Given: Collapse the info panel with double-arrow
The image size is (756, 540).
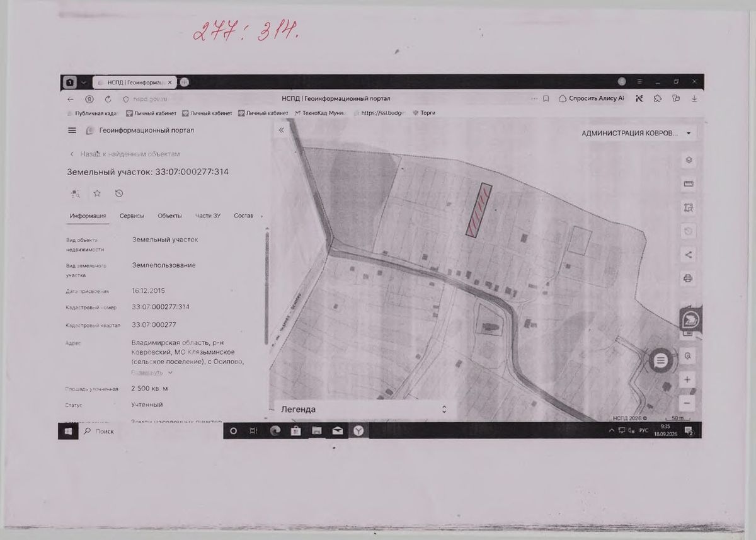Looking at the screenshot, I should click(x=281, y=130).
